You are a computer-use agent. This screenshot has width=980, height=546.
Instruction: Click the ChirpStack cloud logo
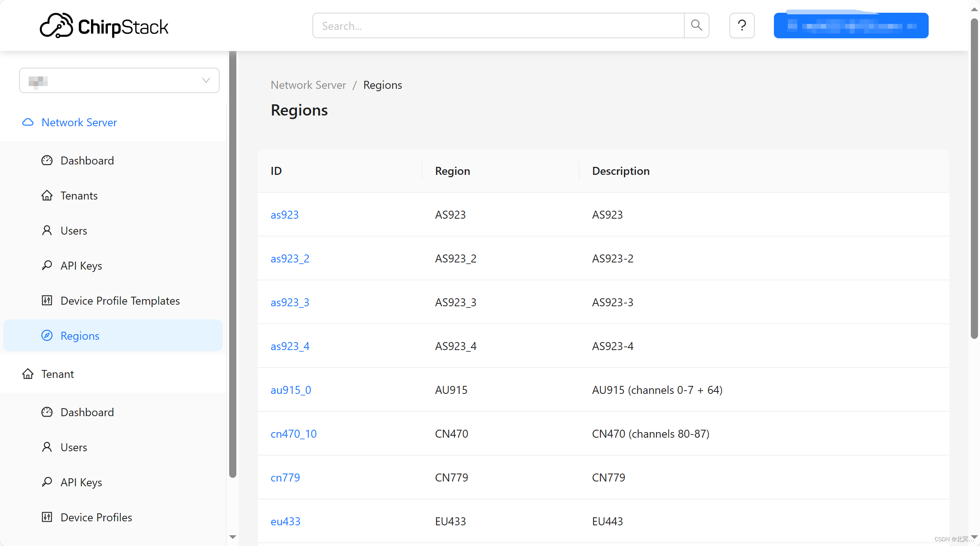[57, 25]
